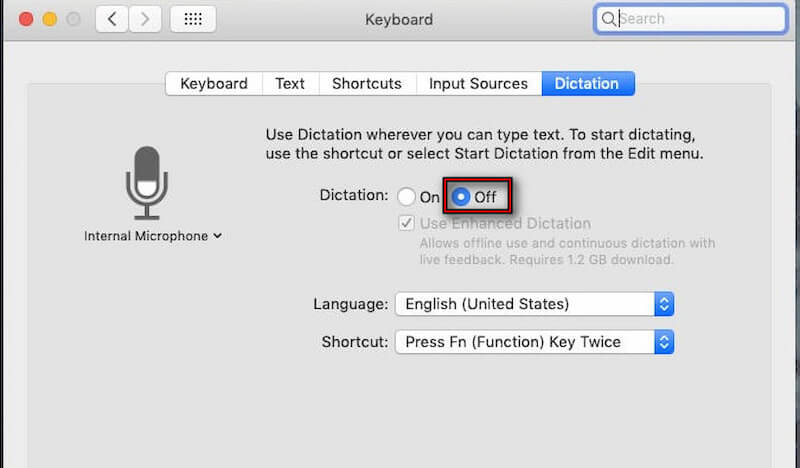
Task: Toggle Use Enhanced Dictation checkbox
Action: click(x=407, y=223)
